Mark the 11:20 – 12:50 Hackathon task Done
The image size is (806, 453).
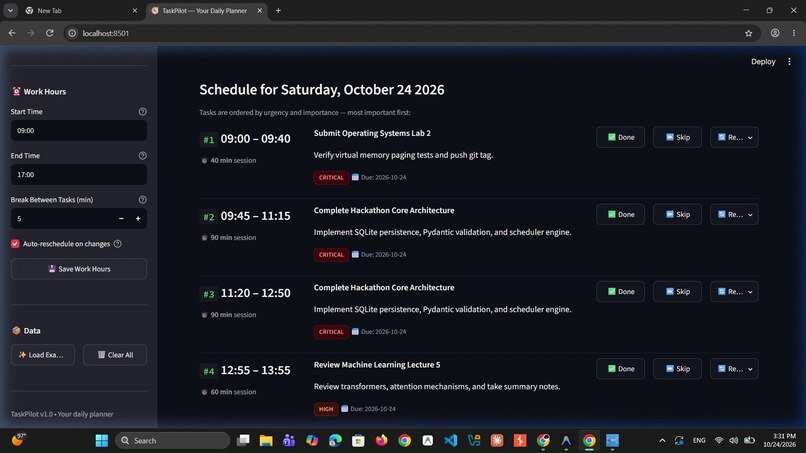(620, 292)
